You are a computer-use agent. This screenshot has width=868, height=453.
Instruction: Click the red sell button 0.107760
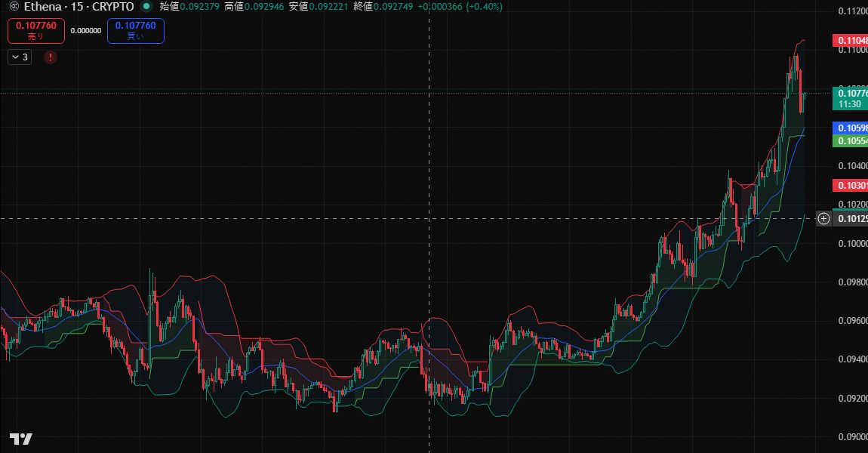(x=36, y=30)
